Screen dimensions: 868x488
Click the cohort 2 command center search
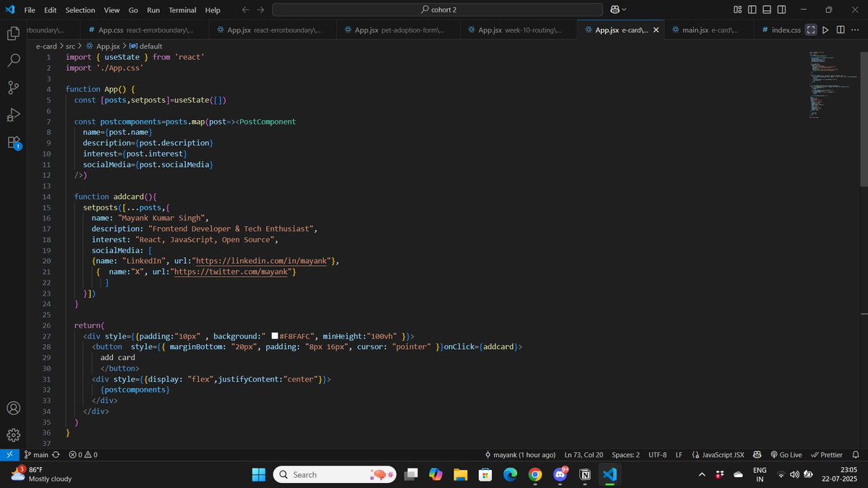coord(438,9)
